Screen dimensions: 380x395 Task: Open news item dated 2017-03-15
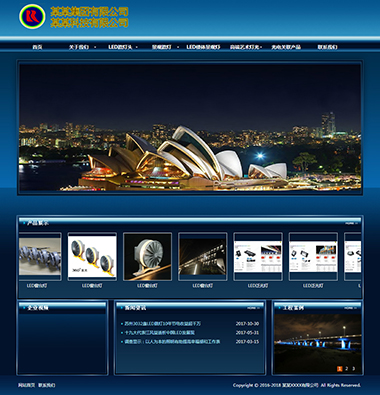click(172, 342)
